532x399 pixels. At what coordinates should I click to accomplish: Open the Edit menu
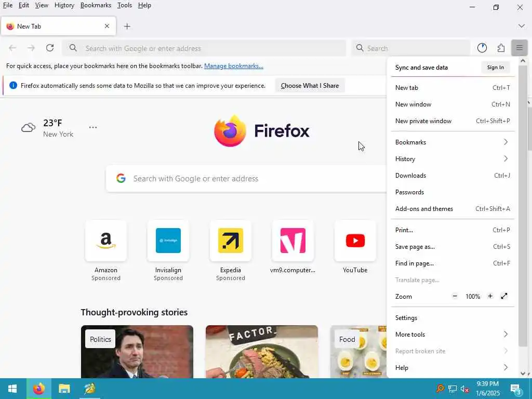tap(24, 5)
